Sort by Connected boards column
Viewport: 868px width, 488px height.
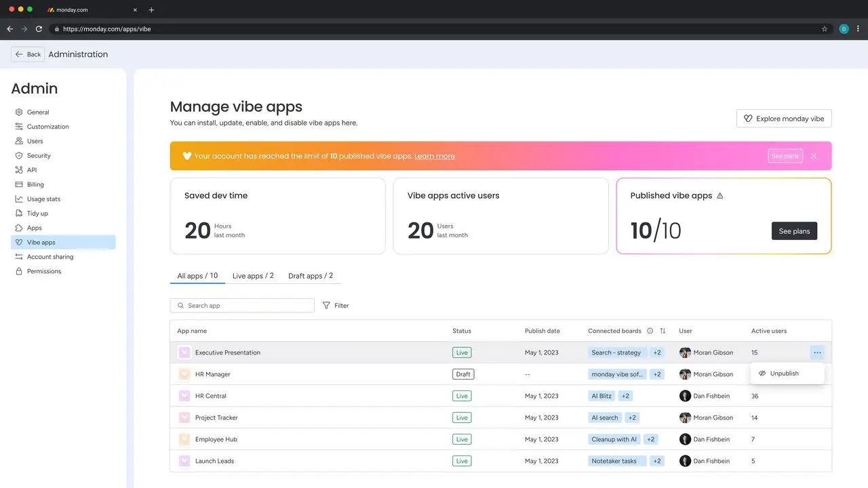[x=663, y=331]
